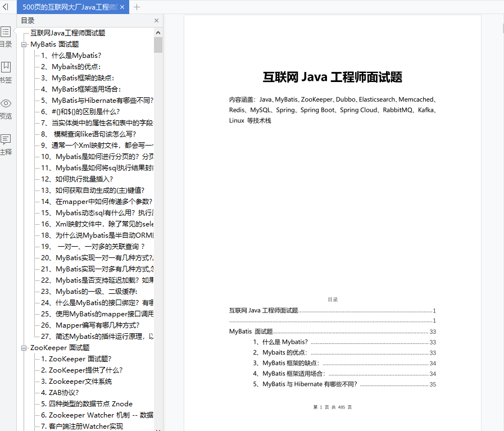Click the outline panel scrollbar thumb
This screenshot has width=504, height=431.
[x=158, y=45]
